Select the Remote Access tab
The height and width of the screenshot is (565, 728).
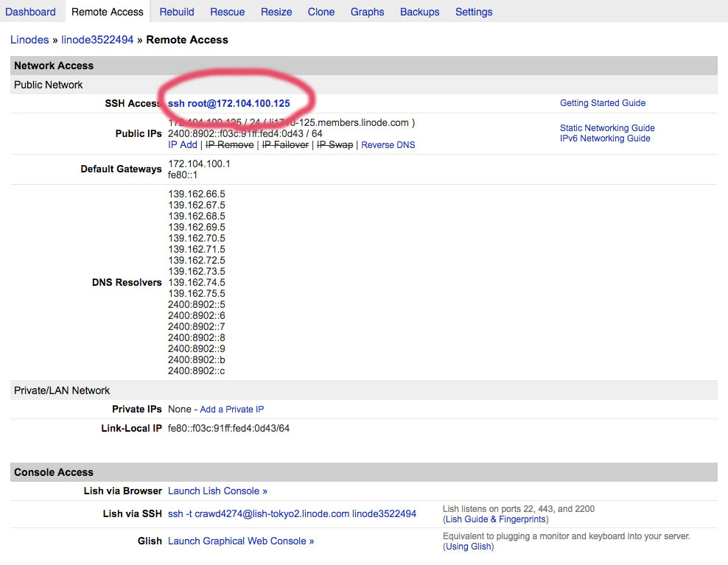click(108, 12)
